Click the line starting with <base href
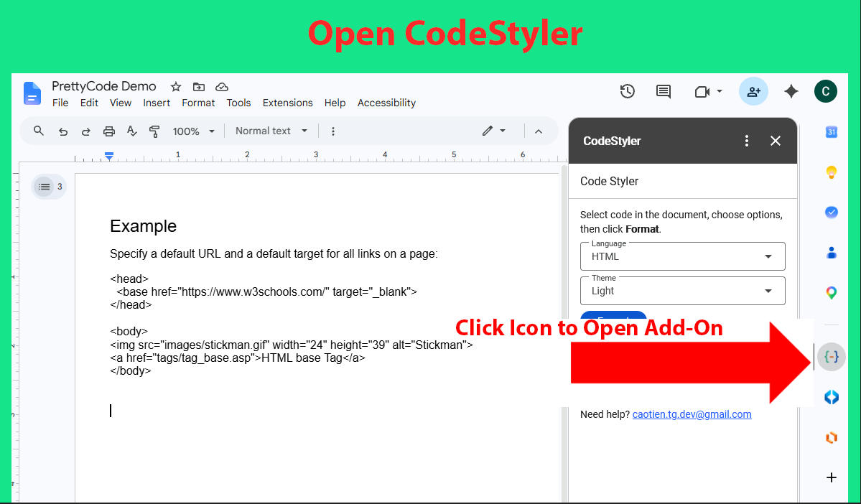The width and height of the screenshot is (861, 504). [x=267, y=292]
